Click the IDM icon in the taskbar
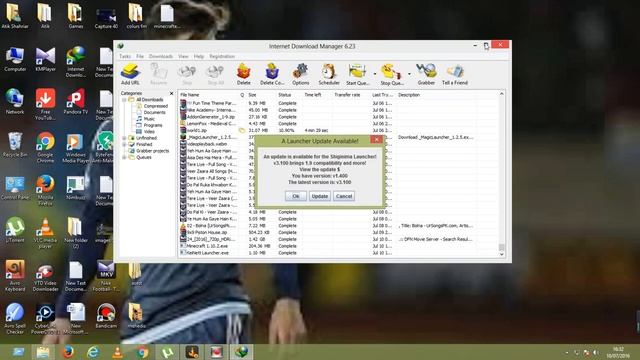Viewport: 640px width, 360px height. 241,352
